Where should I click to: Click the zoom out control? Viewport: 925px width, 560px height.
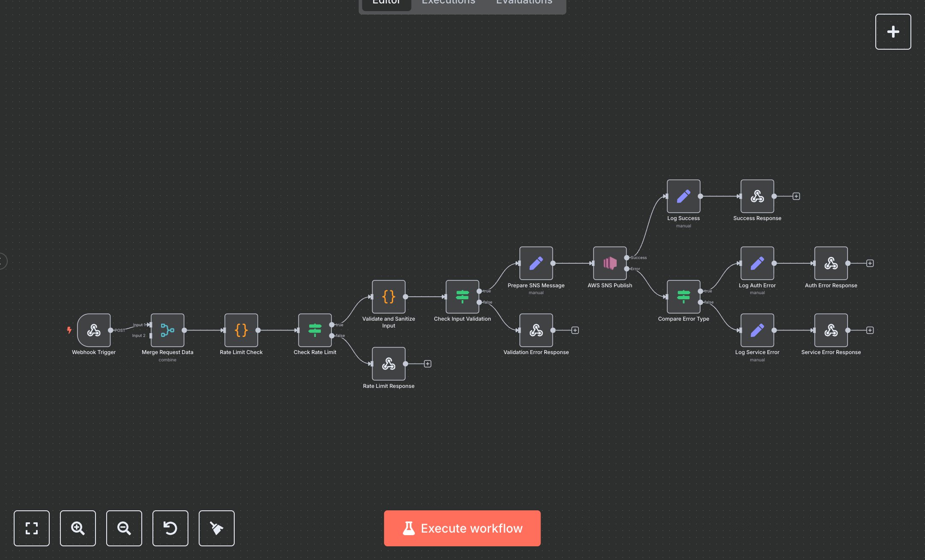click(x=124, y=528)
